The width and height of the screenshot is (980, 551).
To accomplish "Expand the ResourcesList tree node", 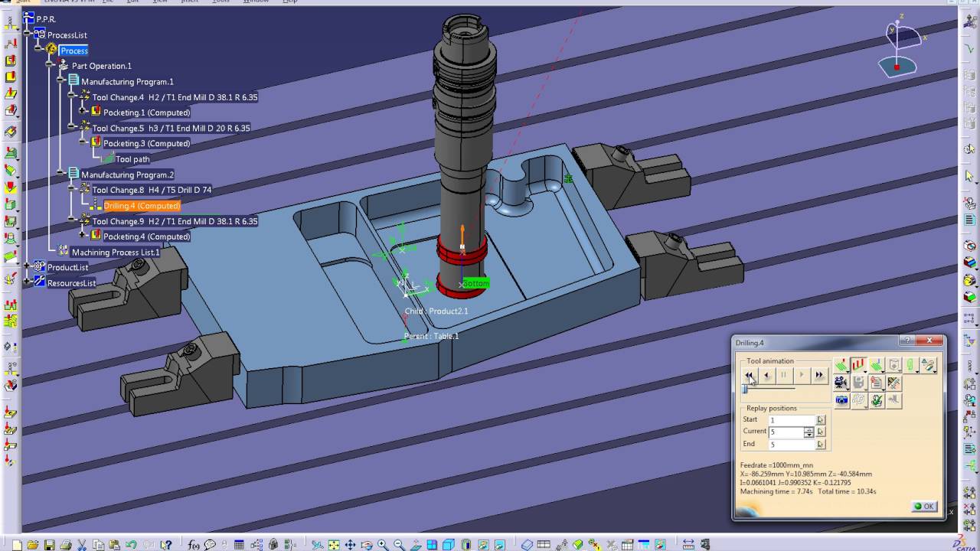I will click(x=28, y=282).
